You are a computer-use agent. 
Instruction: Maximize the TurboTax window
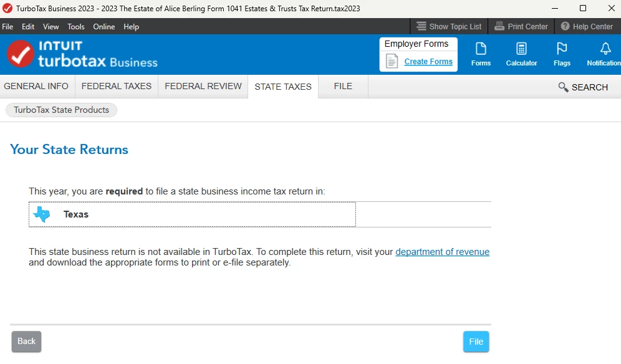[x=582, y=8]
